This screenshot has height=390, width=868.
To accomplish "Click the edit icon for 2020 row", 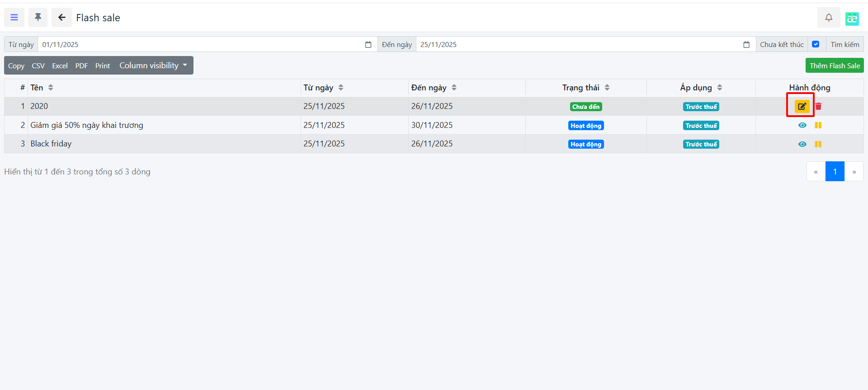I will click(802, 107).
